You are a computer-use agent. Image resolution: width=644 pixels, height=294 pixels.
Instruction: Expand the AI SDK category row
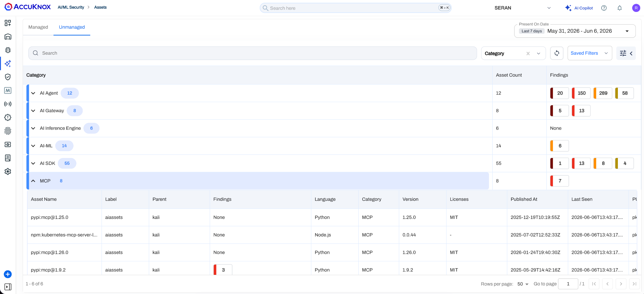[33, 163]
